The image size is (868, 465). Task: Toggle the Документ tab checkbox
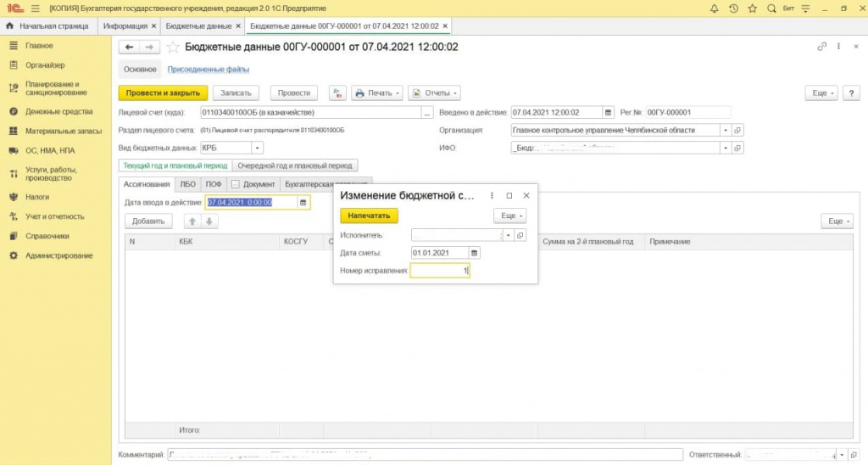pos(236,184)
